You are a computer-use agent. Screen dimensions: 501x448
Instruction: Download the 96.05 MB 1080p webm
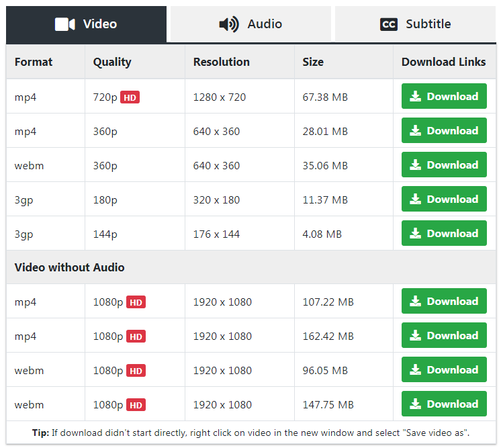(x=444, y=370)
